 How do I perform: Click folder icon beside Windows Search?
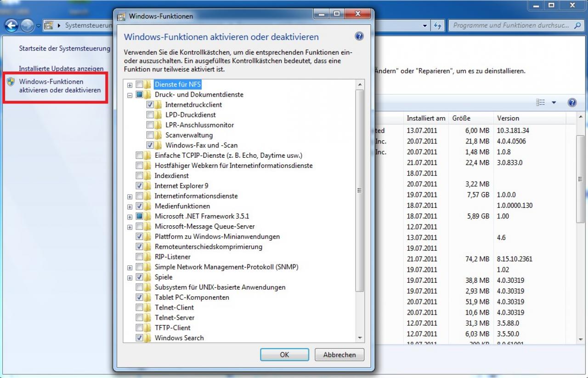point(147,338)
